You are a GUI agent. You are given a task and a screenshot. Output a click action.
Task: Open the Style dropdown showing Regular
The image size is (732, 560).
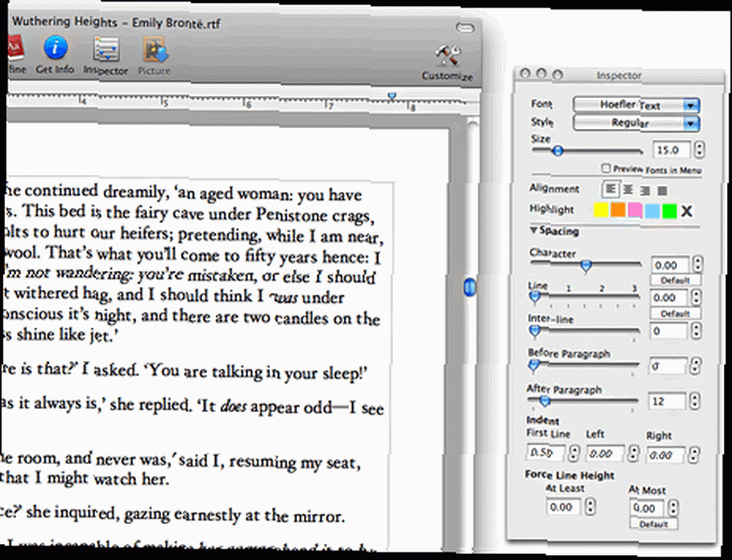[x=636, y=123]
